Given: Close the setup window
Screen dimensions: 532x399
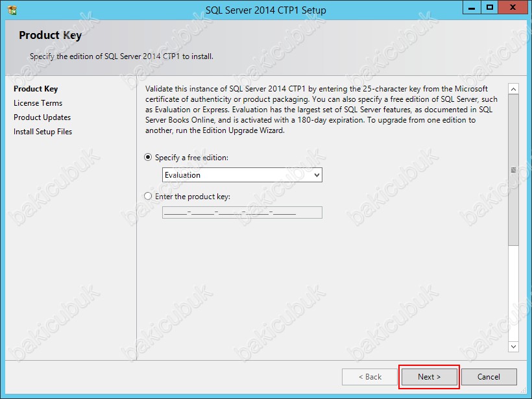Looking at the screenshot, I should click(x=513, y=8).
